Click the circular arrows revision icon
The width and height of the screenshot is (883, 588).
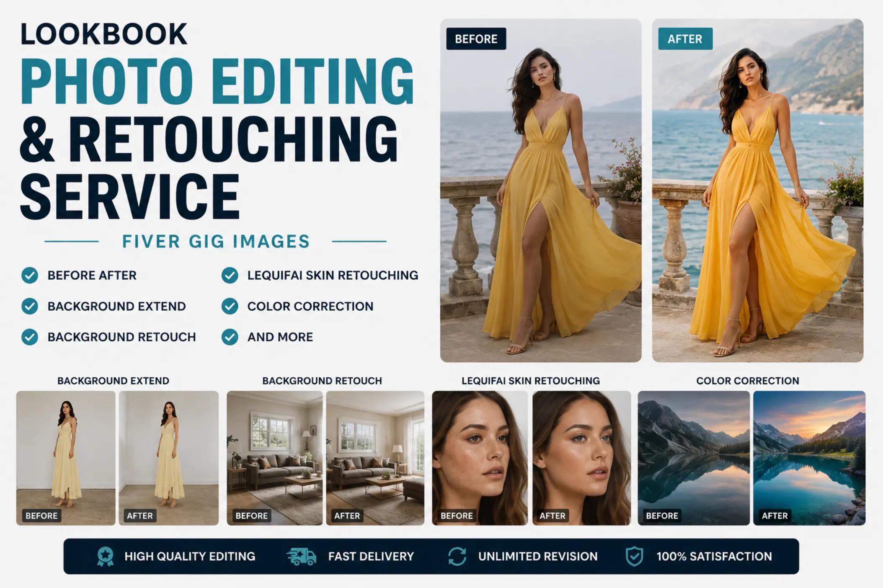pyautogui.click(x=457, y=556)
